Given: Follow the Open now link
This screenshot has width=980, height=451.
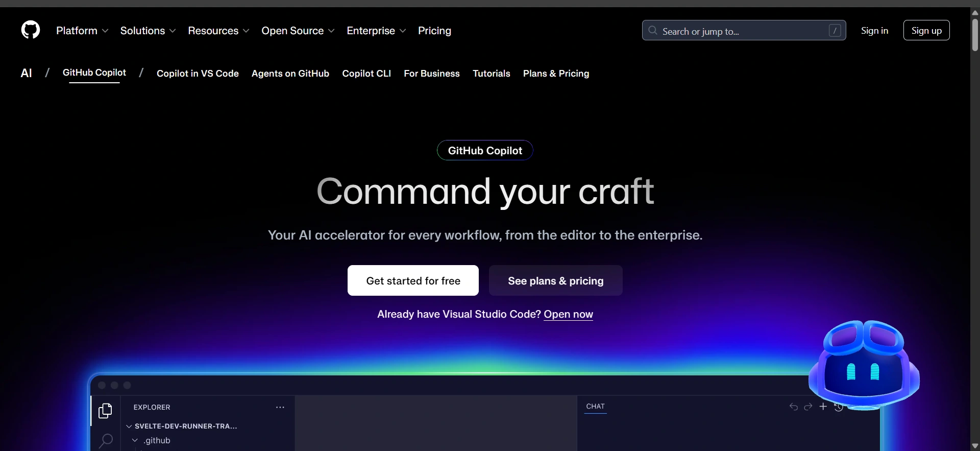Looking at the screenshot, I should 568,314.
